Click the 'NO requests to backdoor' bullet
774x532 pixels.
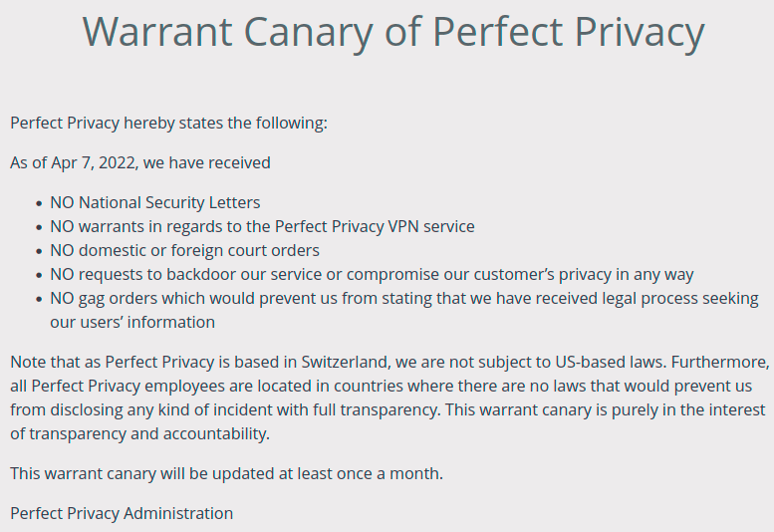[x=372, y=274]
